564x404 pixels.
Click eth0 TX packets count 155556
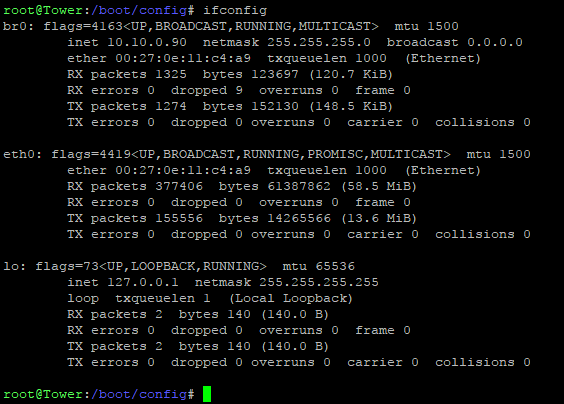[179, 218]
